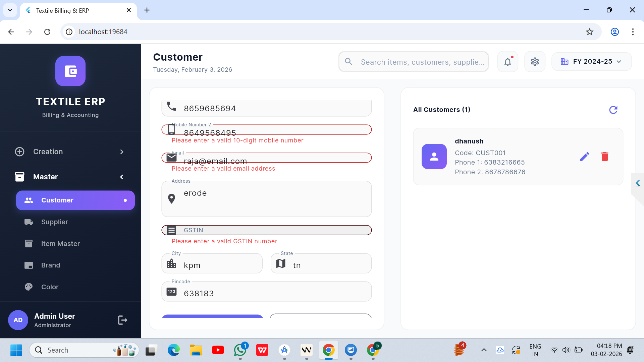Screen dimensions: 644x362
Task: Delete customer dhanush with trash icon
Action: click(x=604, y=157)
